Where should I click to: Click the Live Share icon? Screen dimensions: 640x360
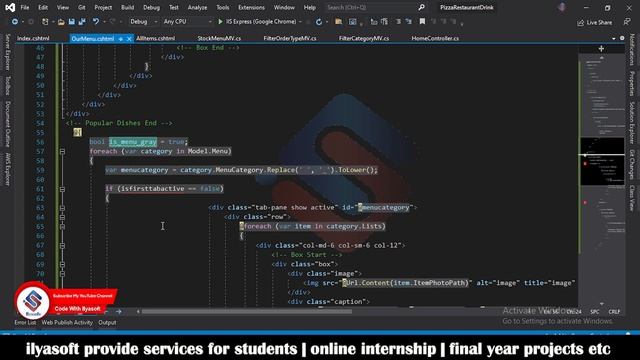point(581,23)
